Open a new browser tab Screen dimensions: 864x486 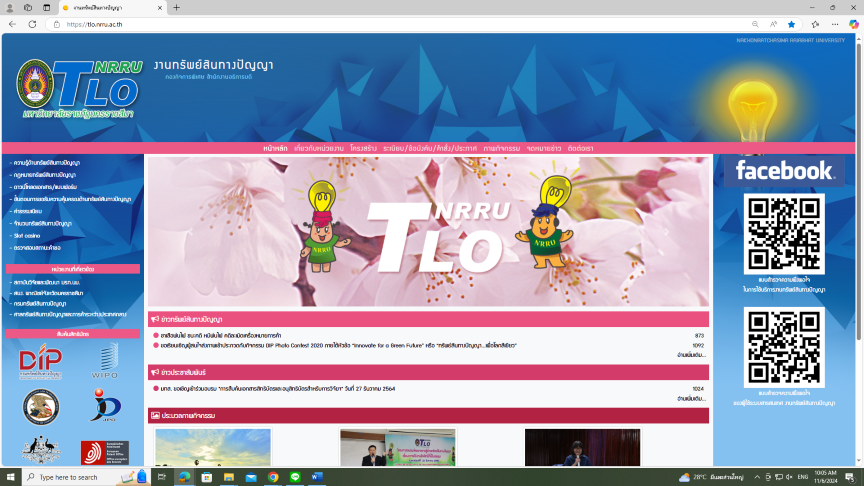(177, 7)
